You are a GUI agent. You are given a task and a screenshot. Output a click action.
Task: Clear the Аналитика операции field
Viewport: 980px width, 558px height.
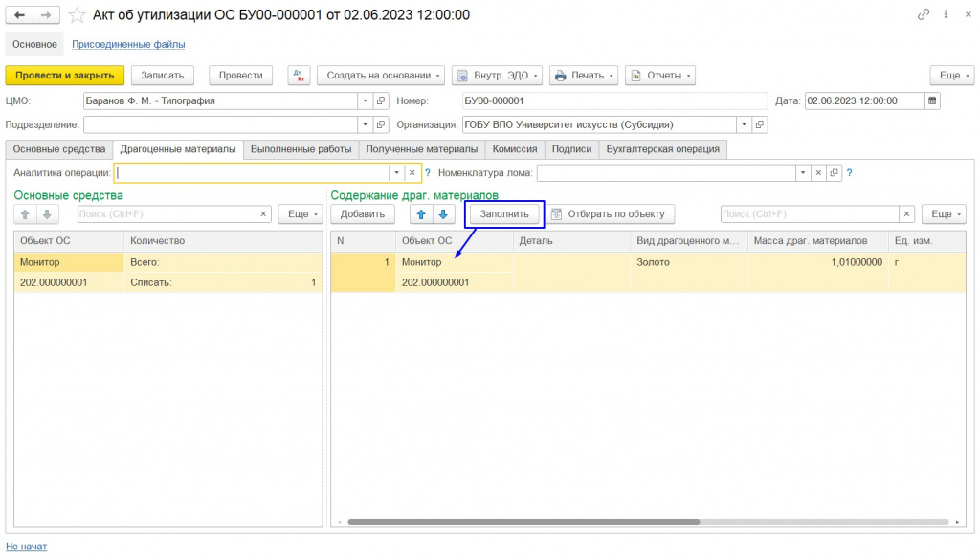click(412, 173)
